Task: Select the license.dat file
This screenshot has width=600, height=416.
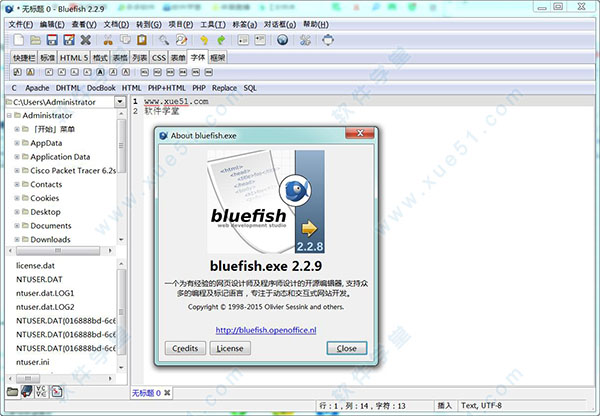Action: click(x=35, y=266)
